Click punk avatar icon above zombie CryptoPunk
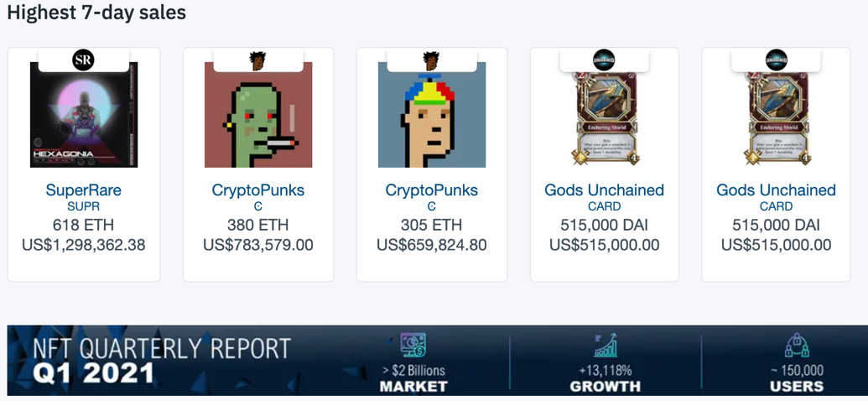868x401 pixels. [257, 60]
